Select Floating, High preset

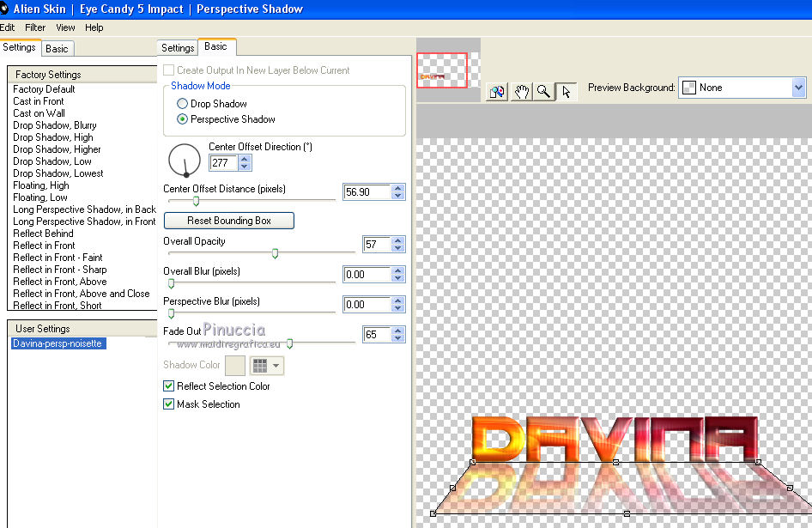pos(41,185)
